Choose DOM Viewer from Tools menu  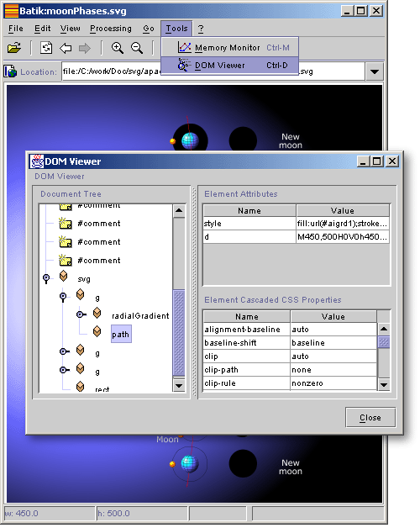click(230, 65)
